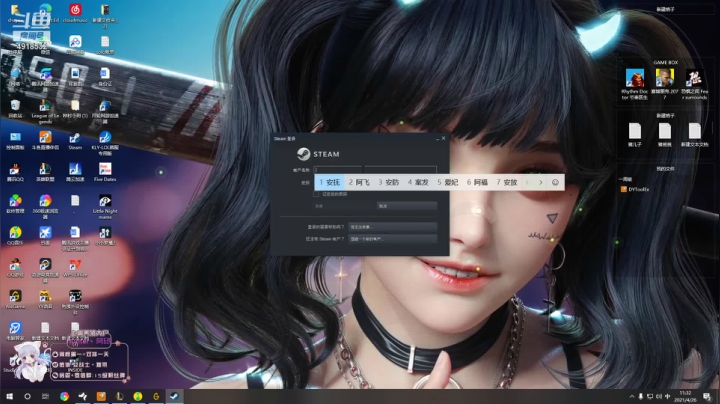Click the grayed login (登录) button in Steam
This screenshot has width=720, height=404.
click(x=343, y=206)
